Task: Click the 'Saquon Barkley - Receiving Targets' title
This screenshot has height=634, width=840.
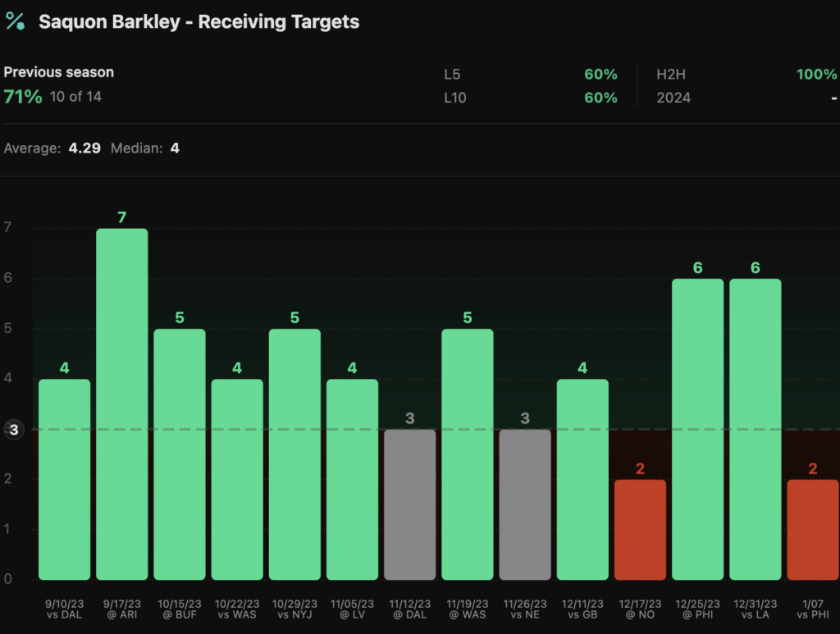Action: [199, 22]
